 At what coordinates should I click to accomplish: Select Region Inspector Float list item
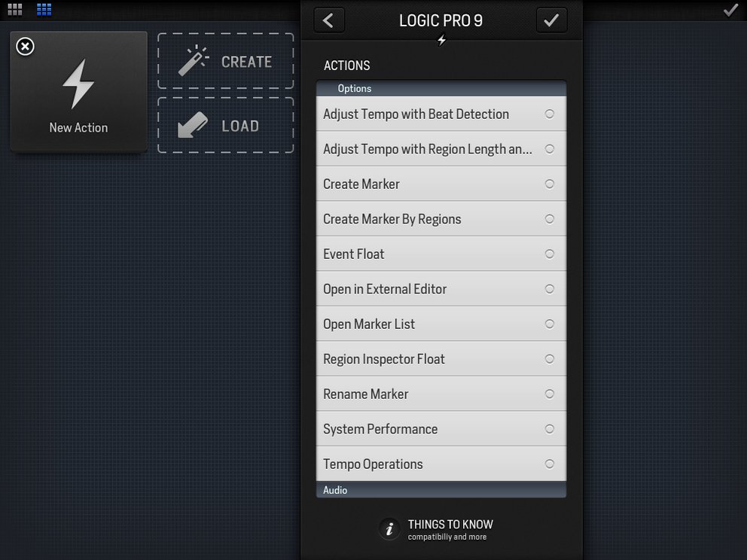[x=441, y=359]
